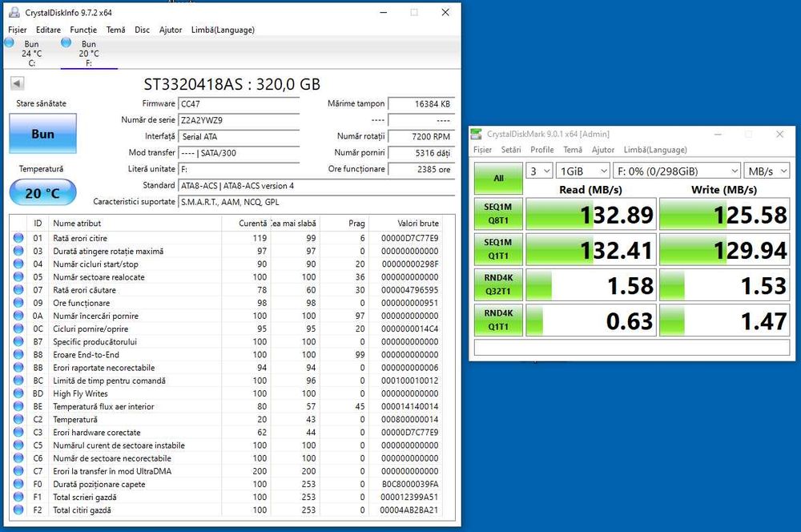Click status orb for Durată poziționare capete
This screenshot has width=801, height=532.
[18, 484]
